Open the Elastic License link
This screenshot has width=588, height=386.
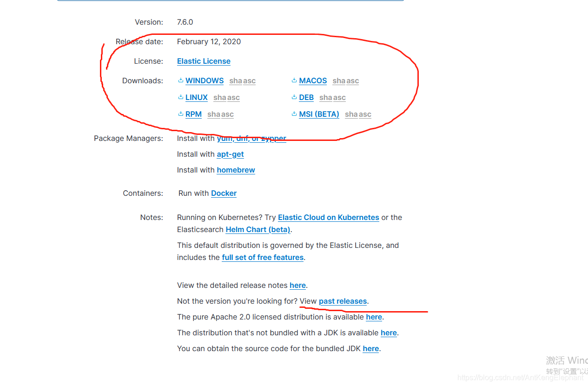[x=204, y=61]
